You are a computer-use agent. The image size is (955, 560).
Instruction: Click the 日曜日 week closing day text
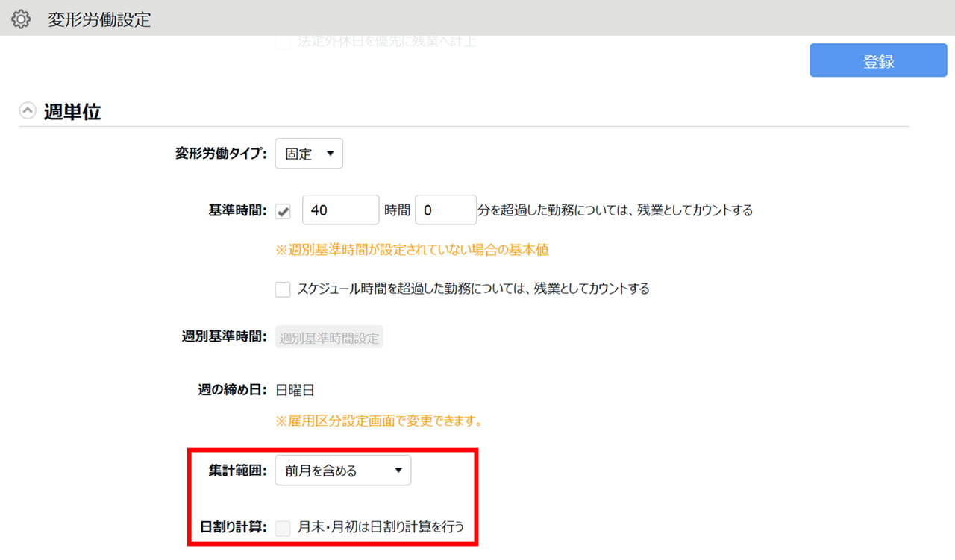click(x=295, y=390)
